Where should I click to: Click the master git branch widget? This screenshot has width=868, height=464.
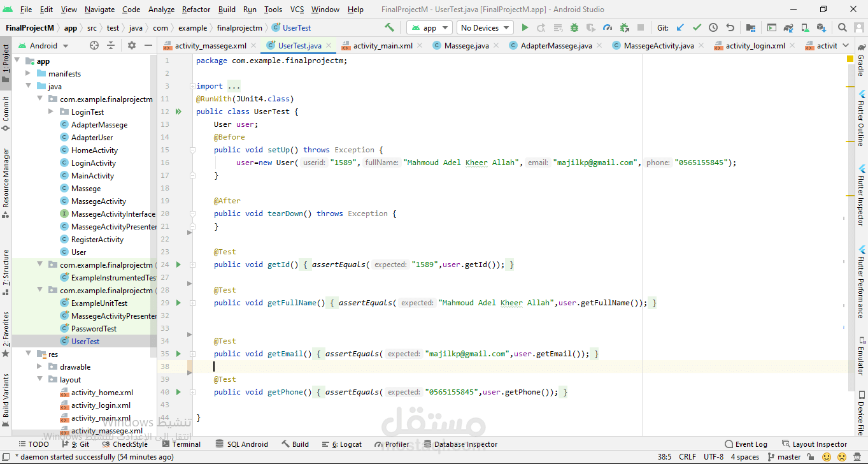(784, 457)
